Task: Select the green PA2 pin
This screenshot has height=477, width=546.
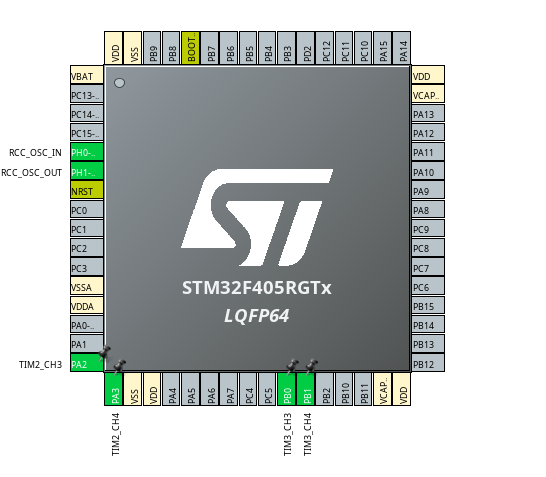Action: click(87, 363)
